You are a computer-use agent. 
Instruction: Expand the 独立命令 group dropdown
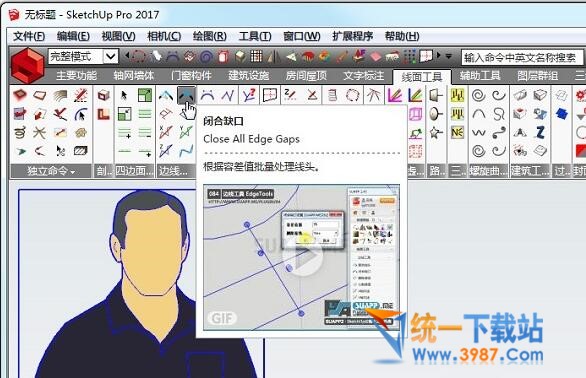click(51, 171)
